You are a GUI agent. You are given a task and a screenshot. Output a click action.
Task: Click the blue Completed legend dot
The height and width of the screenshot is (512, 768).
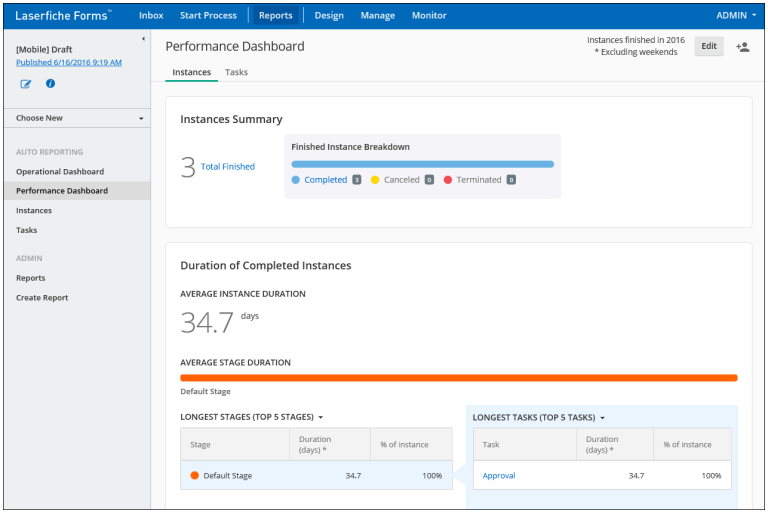[295, 180]
